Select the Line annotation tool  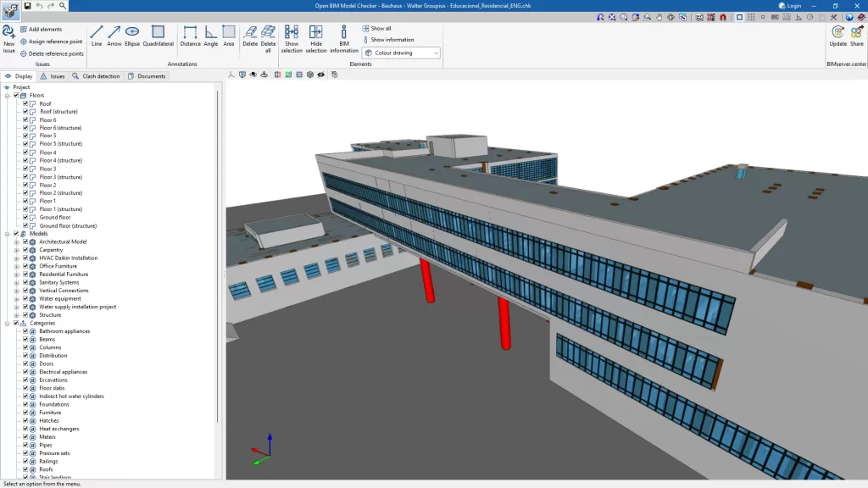(x=97, y=36)
